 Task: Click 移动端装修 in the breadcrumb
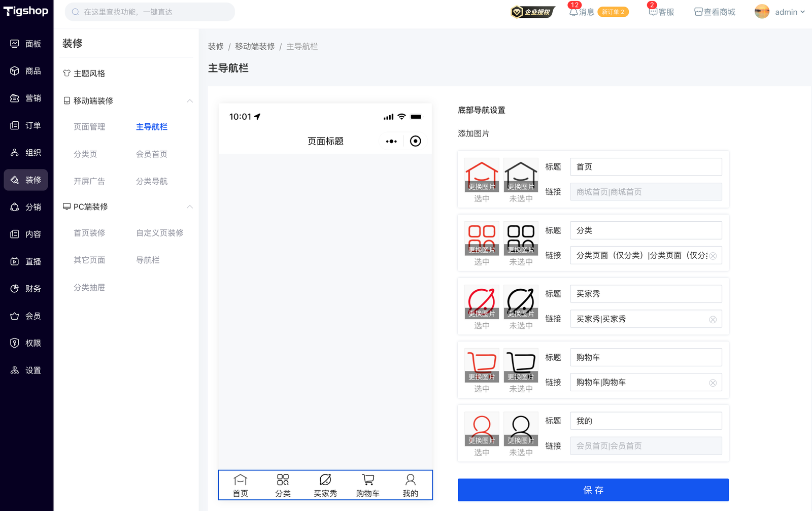pyautogui.click(x=255, y=46)
